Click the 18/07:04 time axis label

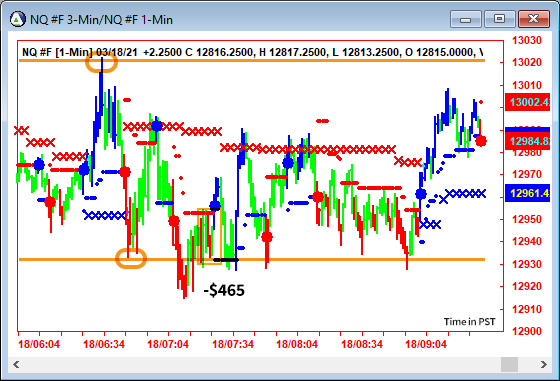(x=168, y=345)
